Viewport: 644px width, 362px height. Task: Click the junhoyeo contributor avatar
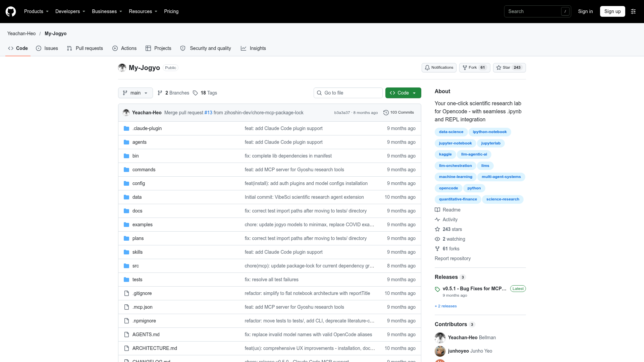point(440,351)
